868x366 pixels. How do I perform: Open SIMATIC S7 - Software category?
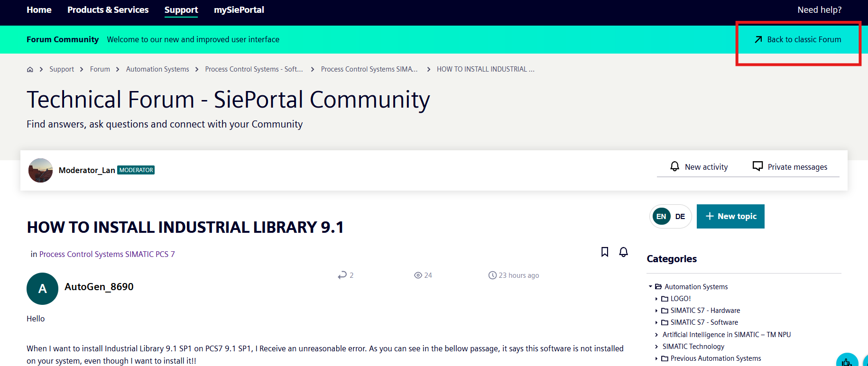point(704,322)
